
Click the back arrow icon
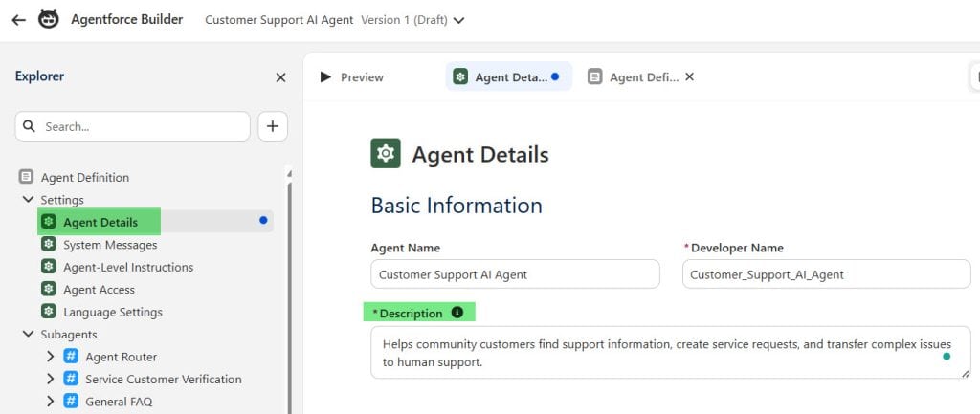click(x=19, y=20)
